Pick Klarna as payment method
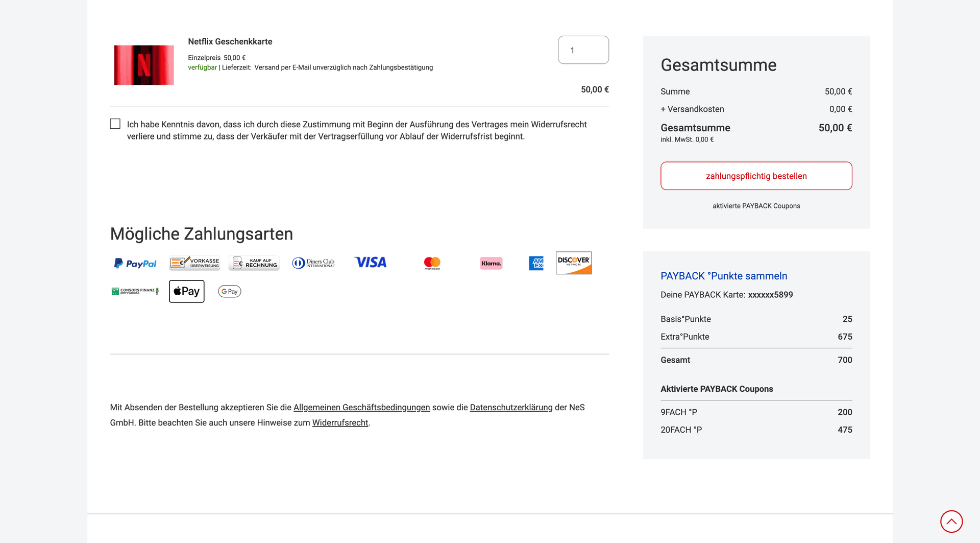 tap(491, 263)
